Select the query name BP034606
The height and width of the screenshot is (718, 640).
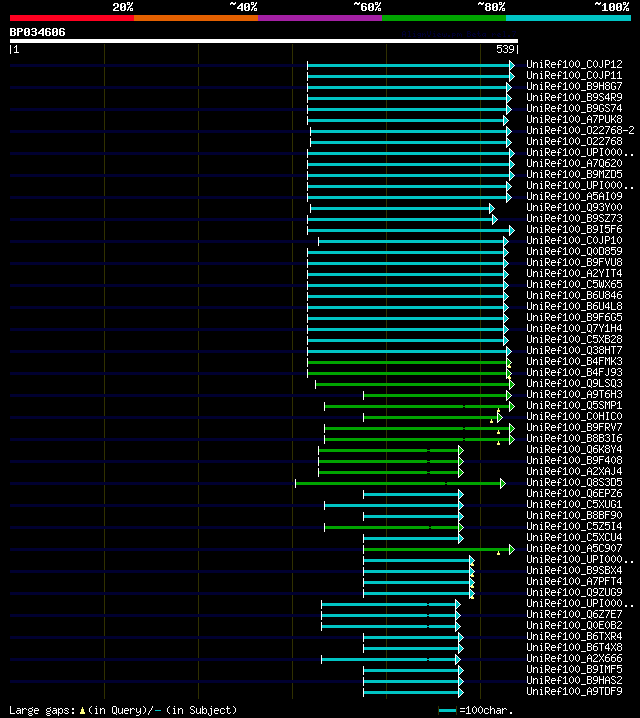(x=38, y=32)
